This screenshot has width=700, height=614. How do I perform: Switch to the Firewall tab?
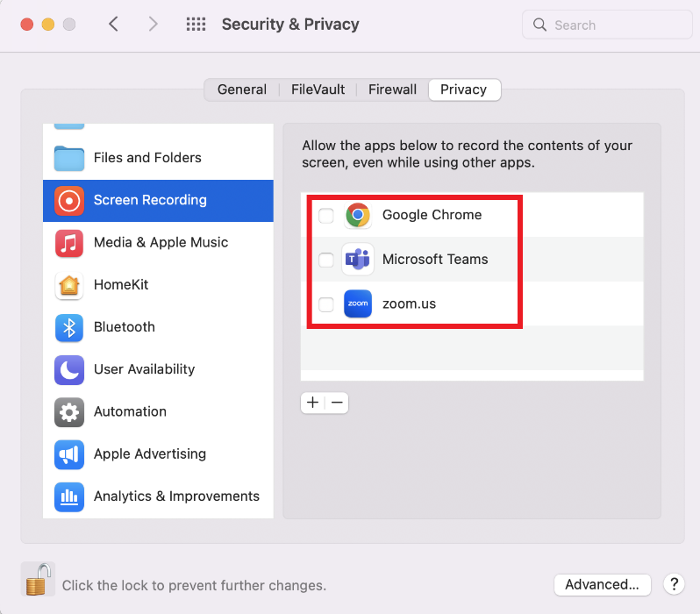tap(392, 89)
